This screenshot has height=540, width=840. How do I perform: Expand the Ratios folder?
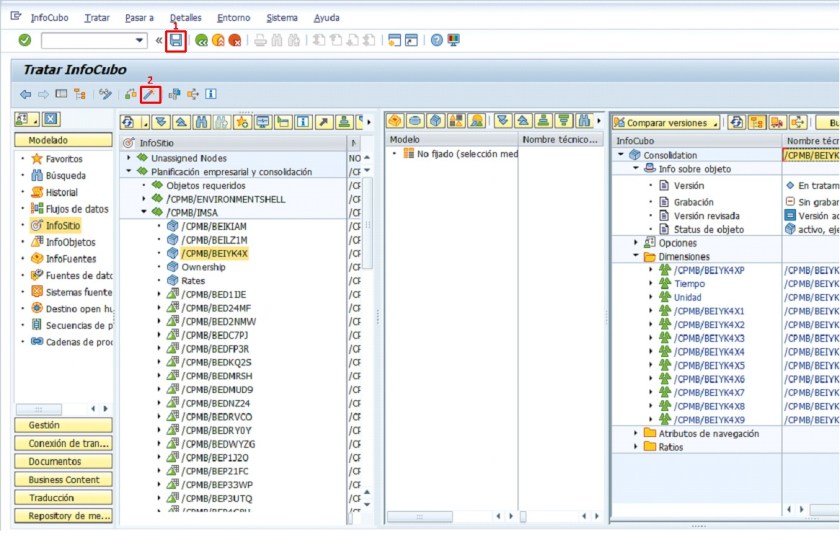pos(636,447)
